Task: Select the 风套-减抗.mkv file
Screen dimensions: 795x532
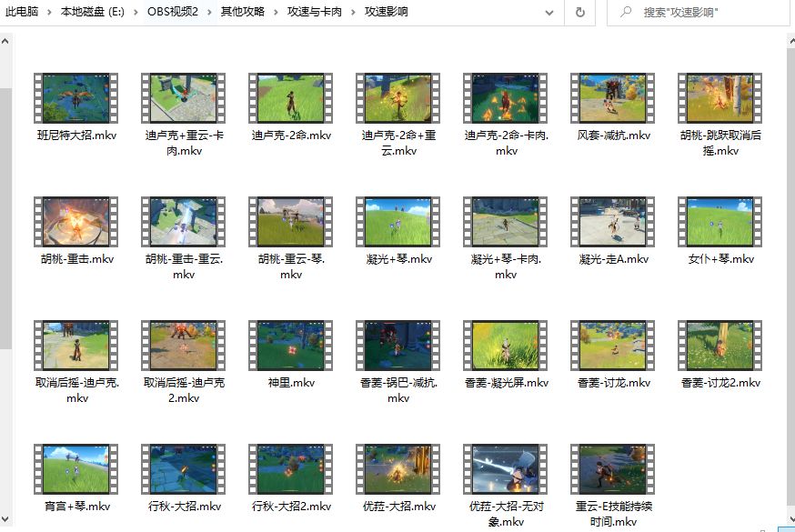Action: (x=613, y=107)
